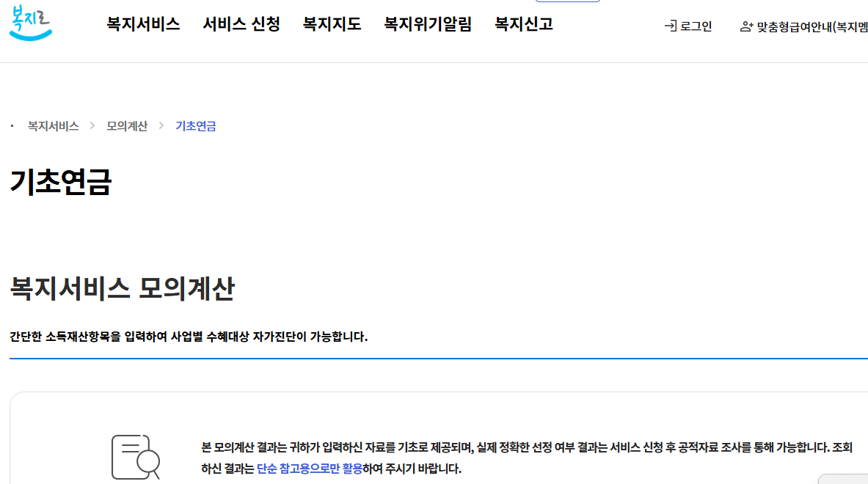868x484 pixels.
Task: Navigate to 모의계산 via the breadcrumb
Action: [x=126, y=125]
